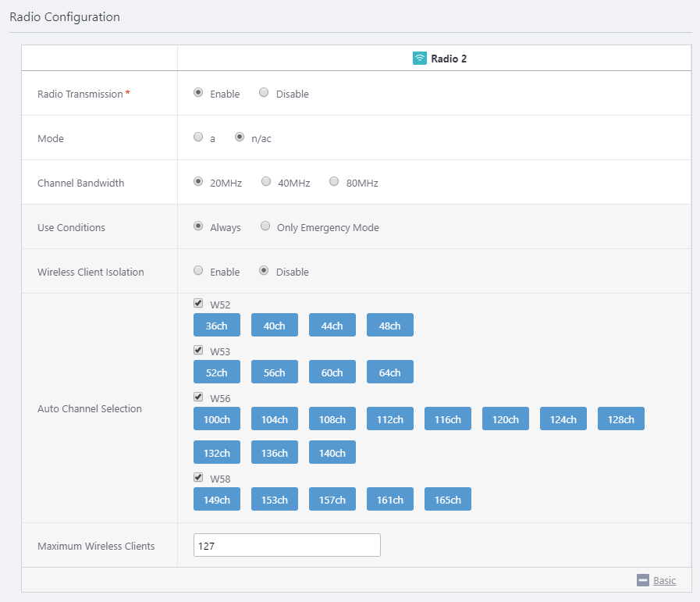Click the Wireless Client Isolation label

tap(91, 272)
